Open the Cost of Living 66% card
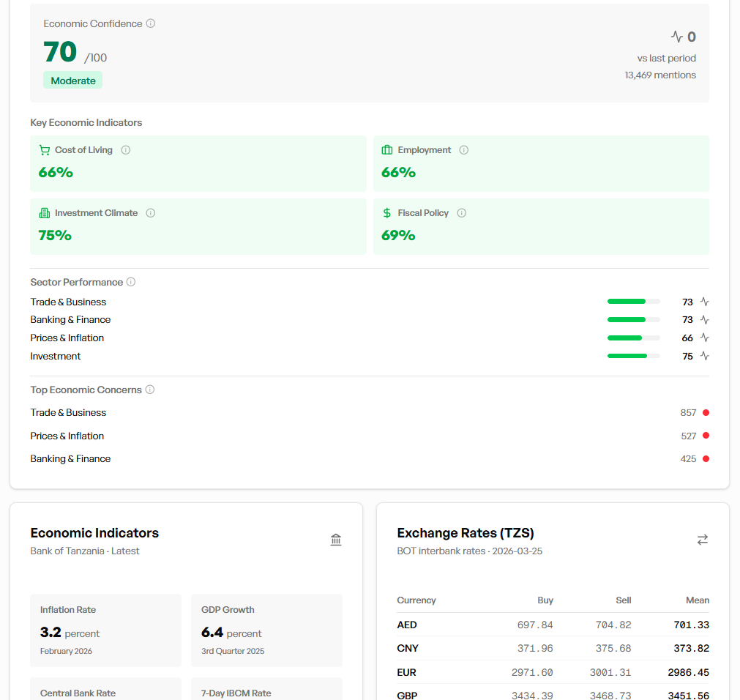 pyautogui.click(x=198, y=163)
